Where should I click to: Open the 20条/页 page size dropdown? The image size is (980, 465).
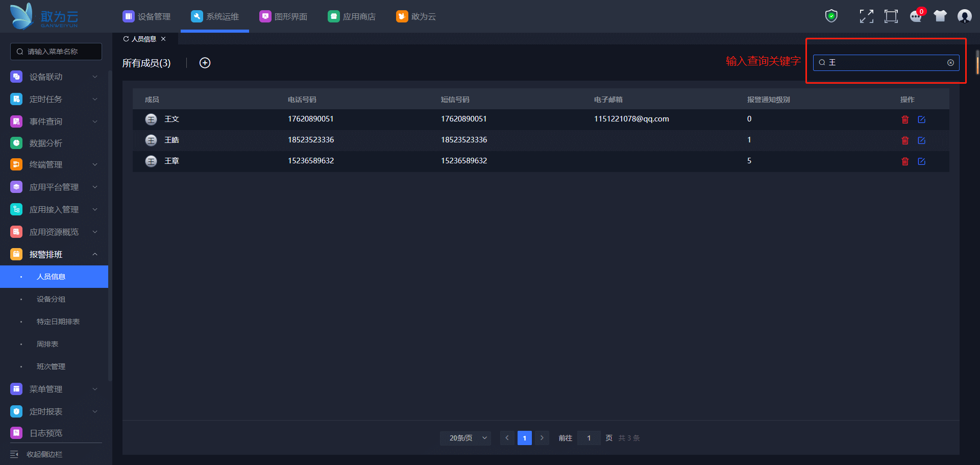(x=465, y=438)
